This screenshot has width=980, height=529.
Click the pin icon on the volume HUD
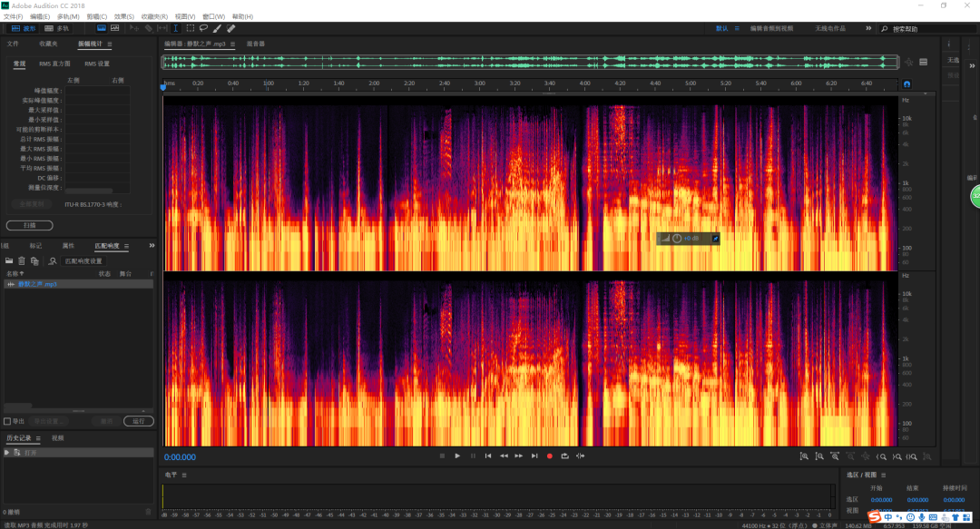(715, 239)
